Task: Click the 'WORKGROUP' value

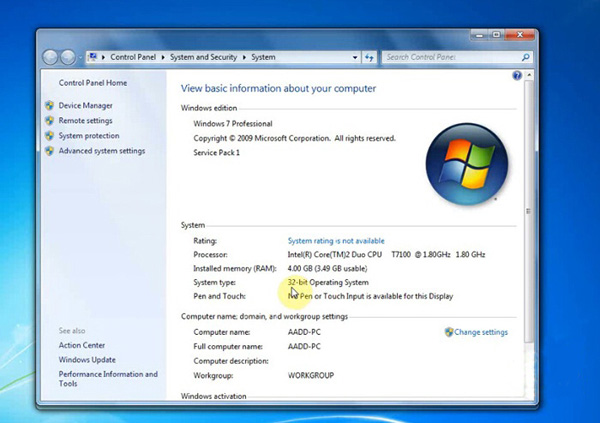Action: [311, 376]
